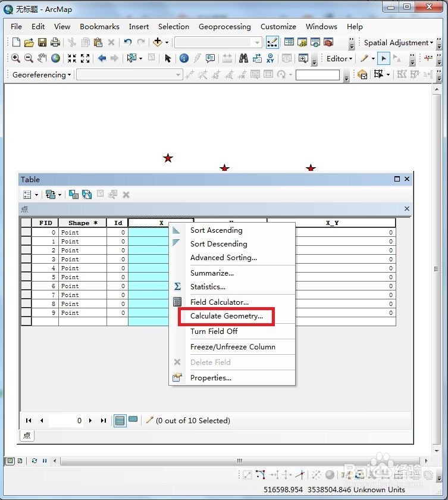Move to first record button

point(29,421)
